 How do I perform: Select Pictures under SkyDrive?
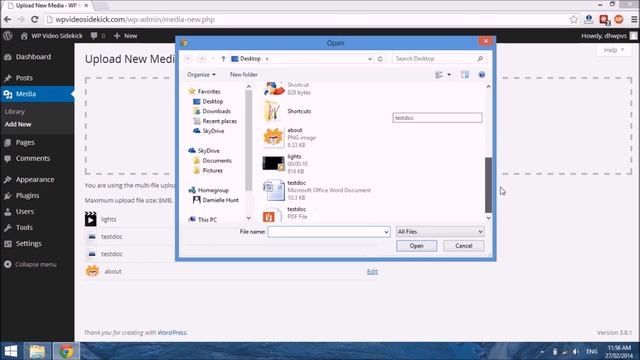pos(208,171)
